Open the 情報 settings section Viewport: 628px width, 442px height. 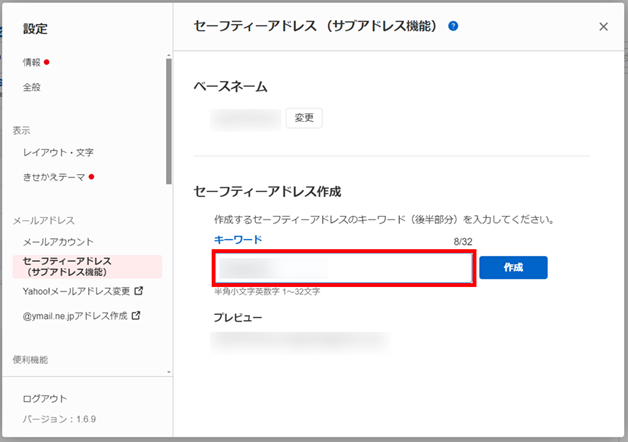(x=32, y=62)
